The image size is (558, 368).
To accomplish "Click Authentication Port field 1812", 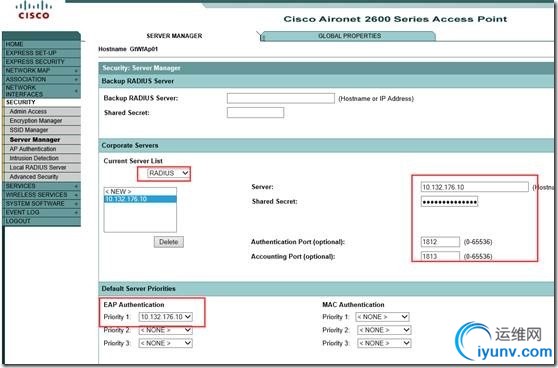I will (440, 242).
